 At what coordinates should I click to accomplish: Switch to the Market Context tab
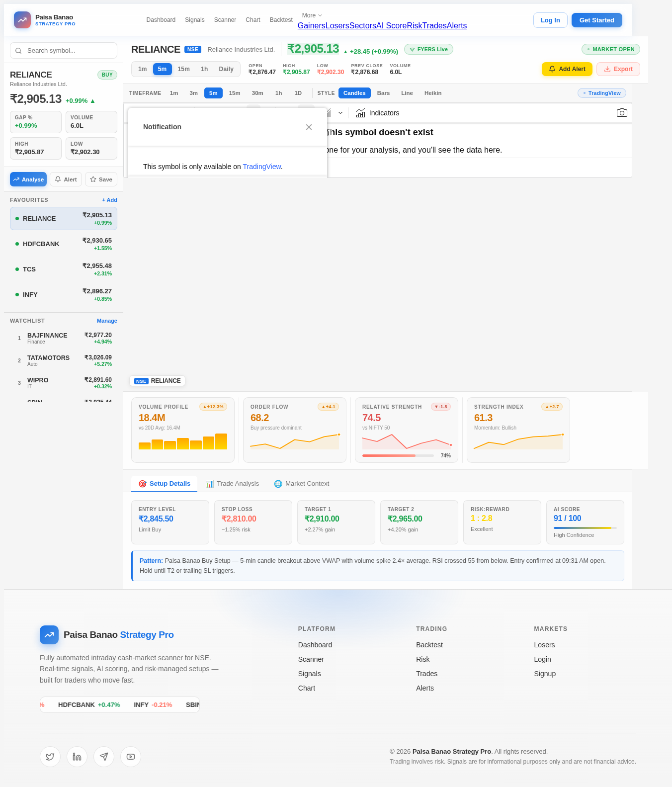(302, 484)
